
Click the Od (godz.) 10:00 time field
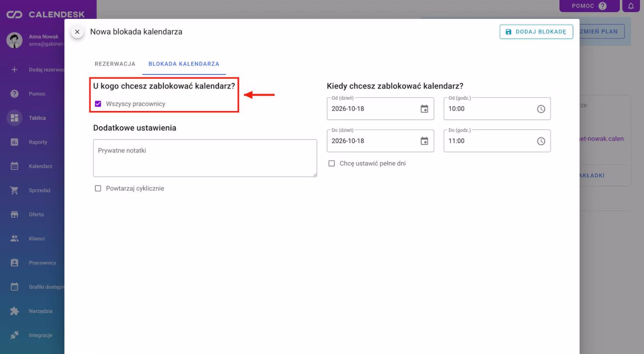pos(497,109)
